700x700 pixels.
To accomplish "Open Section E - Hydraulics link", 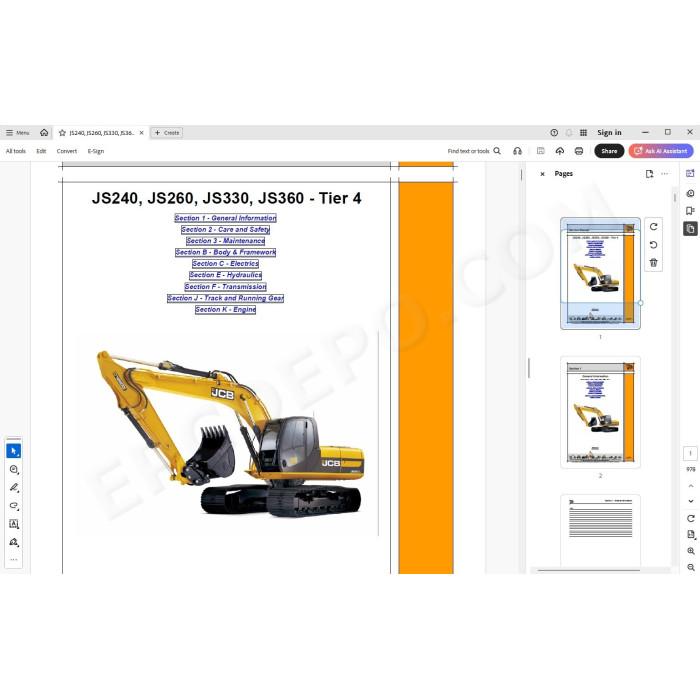I will point(225,275).
